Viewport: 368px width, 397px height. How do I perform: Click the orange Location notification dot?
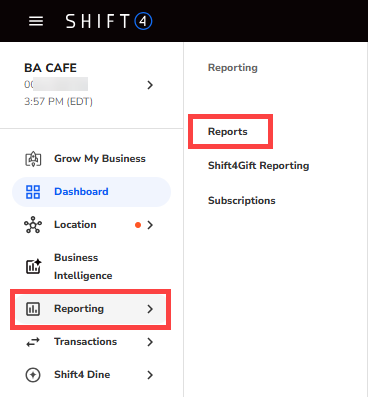138,225
